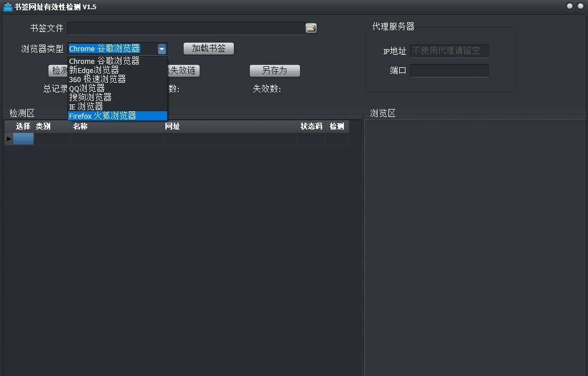588x376 pixels.
Task: Choose 搜狗浏览器 in the dropdown
Action: coord(117,97)
